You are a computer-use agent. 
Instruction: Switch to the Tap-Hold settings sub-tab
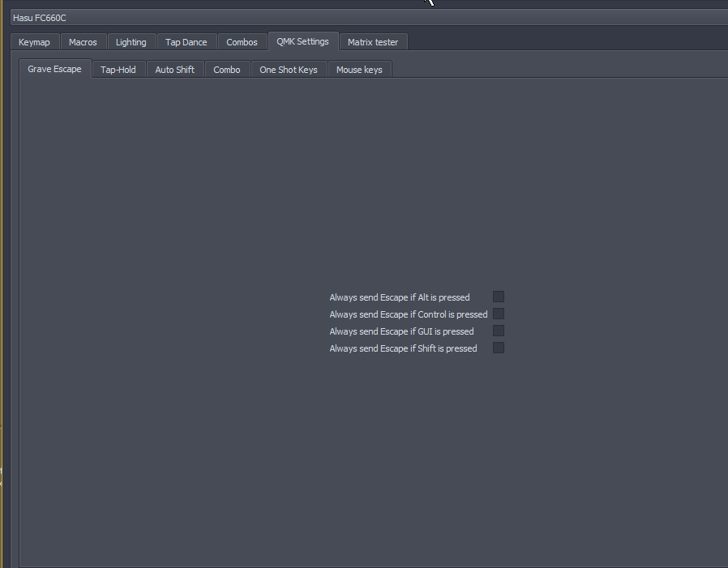click(x=118, y=70)
